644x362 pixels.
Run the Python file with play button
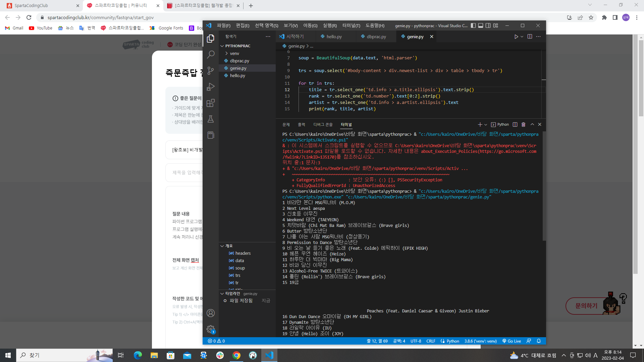(516, 37)
